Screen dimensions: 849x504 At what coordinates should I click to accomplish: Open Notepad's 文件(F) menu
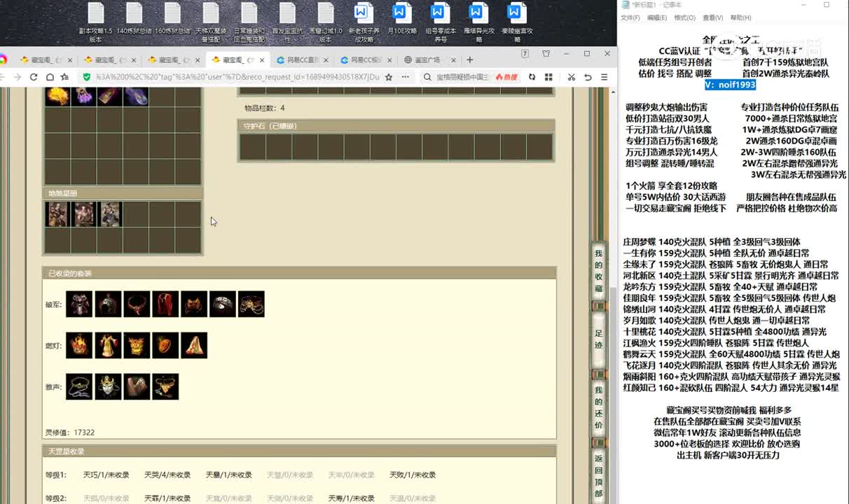[630, 18]
